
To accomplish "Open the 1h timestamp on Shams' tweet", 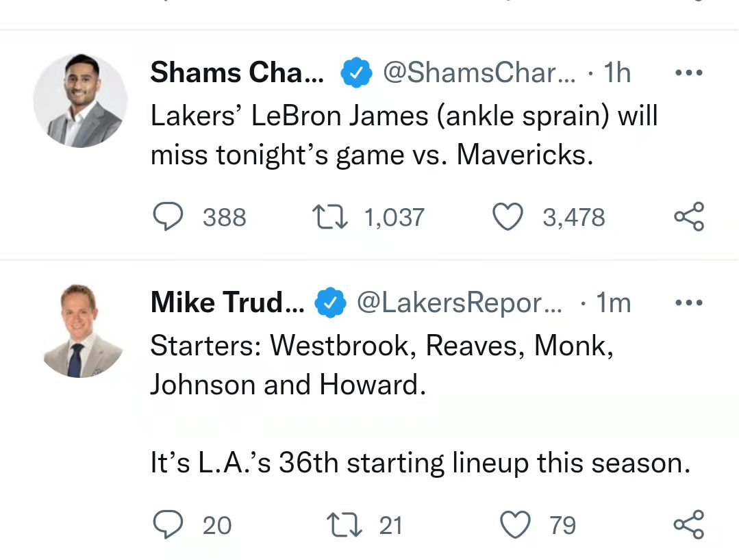I will [x=617, y=73].
